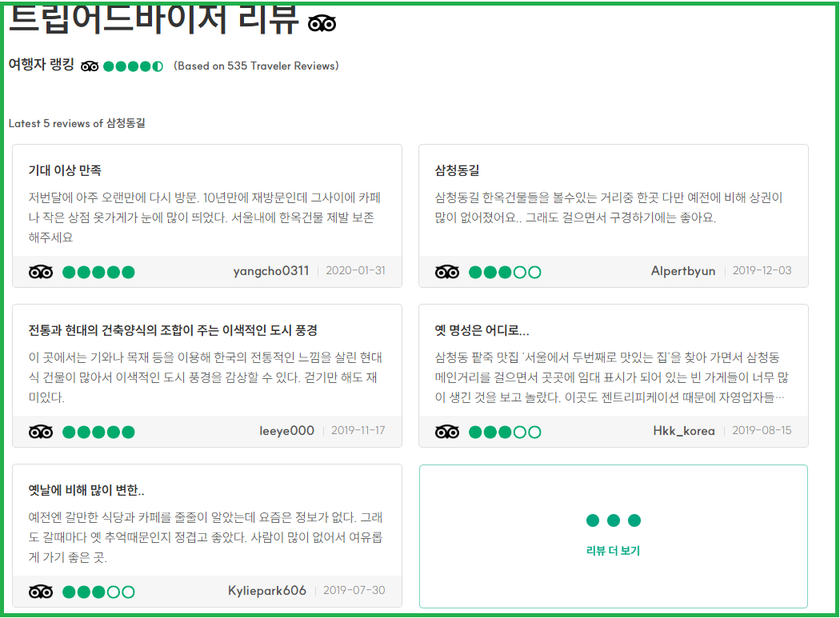Screen dimensions: 840x618
Task: Select the owl icon next to 여행자 랭킹
Action: click(x=90, y=66)
